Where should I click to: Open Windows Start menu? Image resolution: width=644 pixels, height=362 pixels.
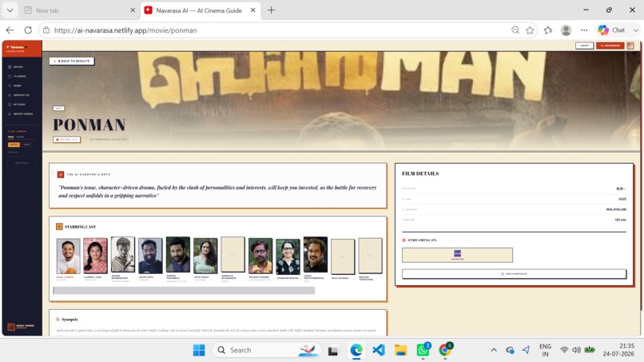tap(199, 350)
